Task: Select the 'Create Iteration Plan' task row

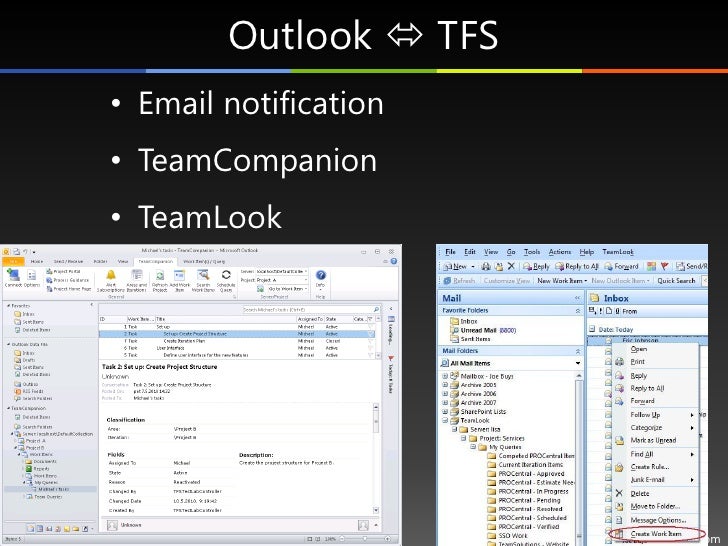Action: [x=236, y=341]
